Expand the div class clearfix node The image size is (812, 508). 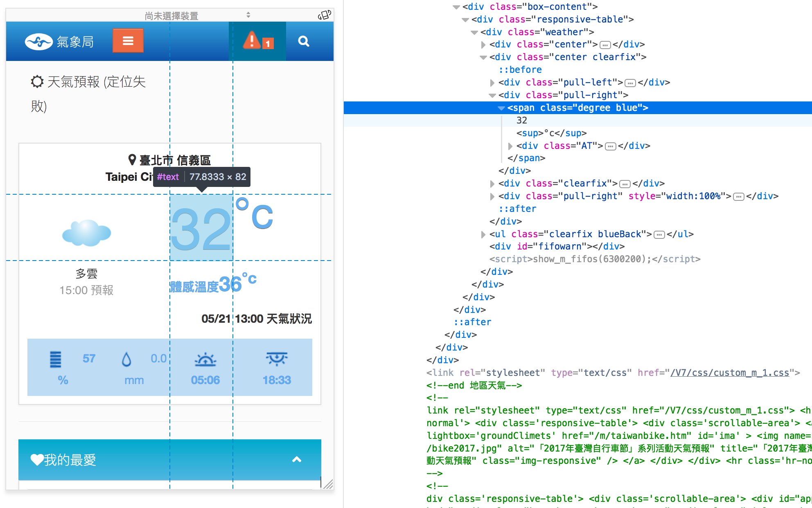tap(492, 184)
